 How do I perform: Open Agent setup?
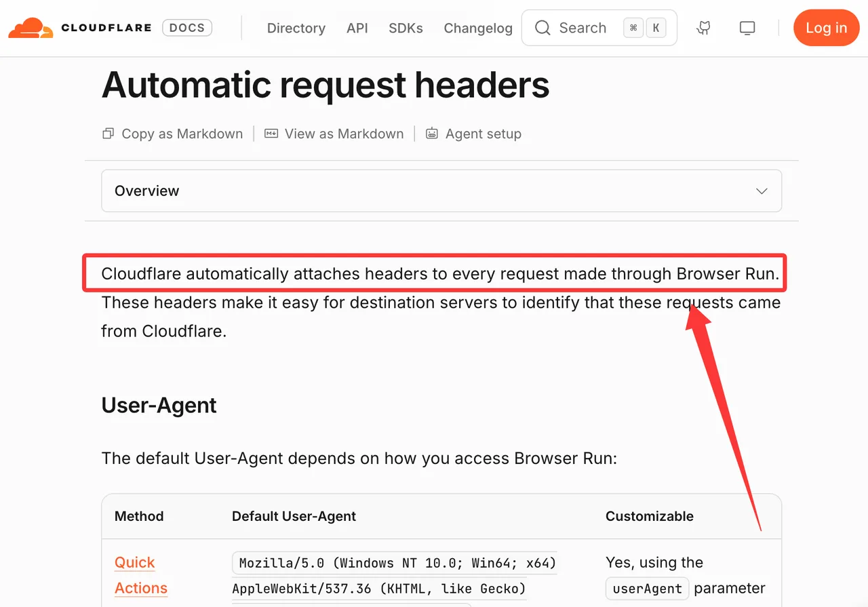pyautogui.click(x=473, y=134)
